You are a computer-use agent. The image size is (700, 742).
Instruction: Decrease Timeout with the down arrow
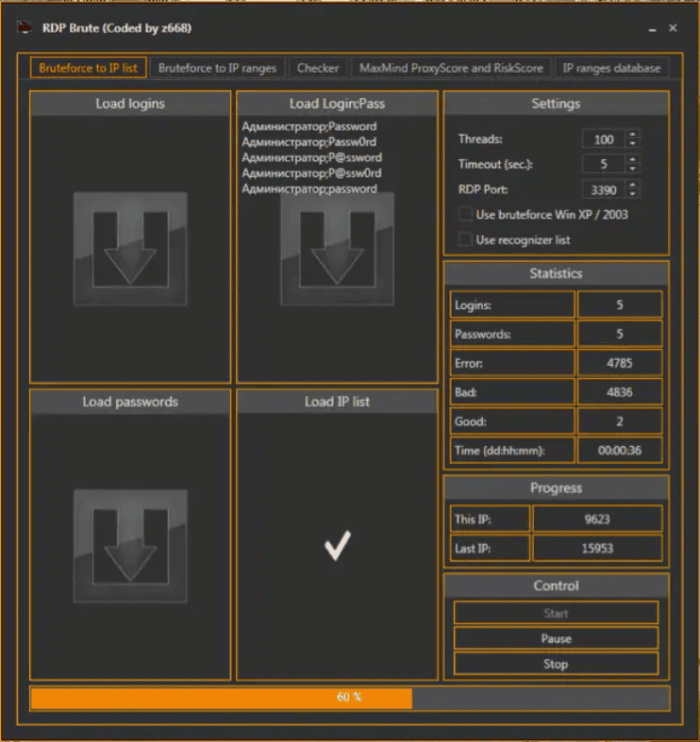tap(633, 169)
